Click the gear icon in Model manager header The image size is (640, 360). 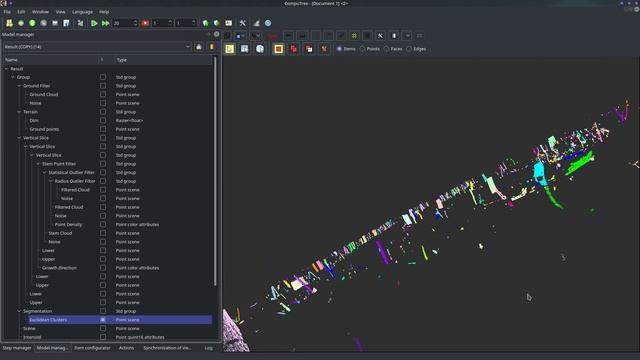tap(217, 34)
